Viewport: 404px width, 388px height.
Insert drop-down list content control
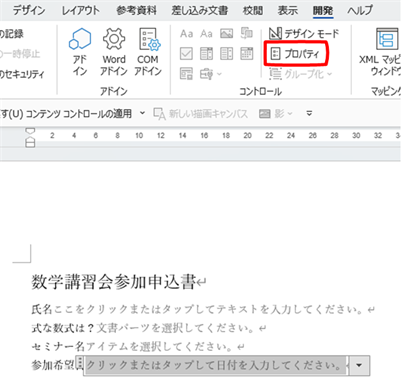coord(227,54)
